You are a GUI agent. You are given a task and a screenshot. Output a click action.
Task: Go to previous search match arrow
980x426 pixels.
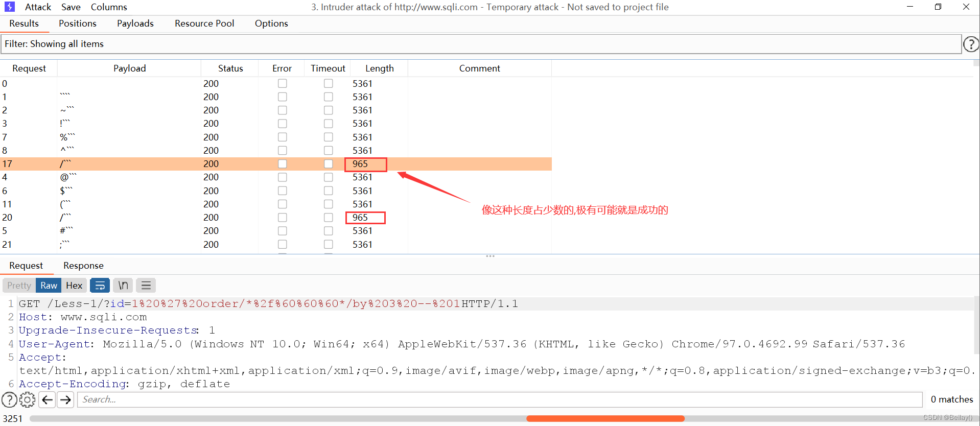47,399
